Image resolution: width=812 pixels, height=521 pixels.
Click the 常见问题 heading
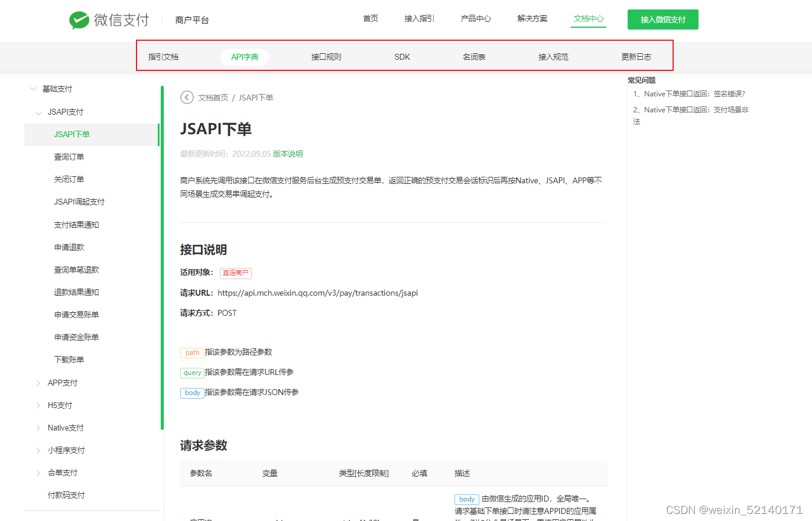pyautogui.click(x=642, y=80)
